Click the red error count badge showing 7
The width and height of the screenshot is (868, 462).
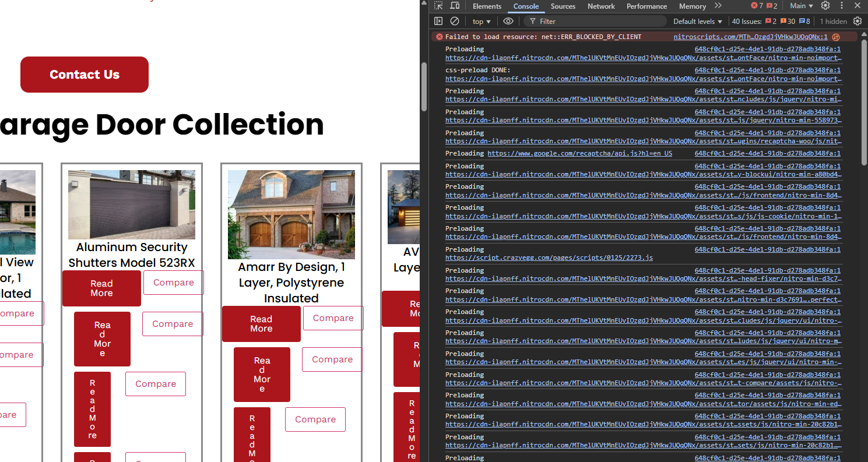(757, 6)
